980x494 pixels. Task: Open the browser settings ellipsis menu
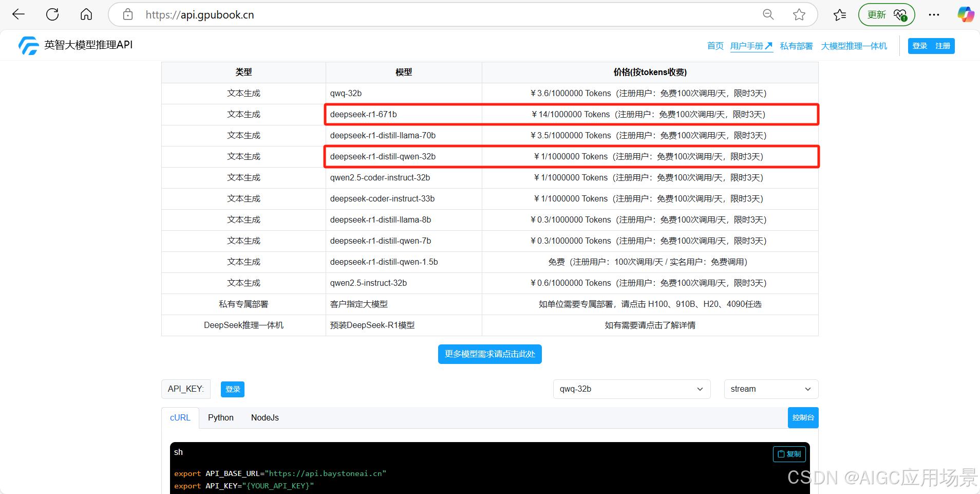(x=934, y=14)
